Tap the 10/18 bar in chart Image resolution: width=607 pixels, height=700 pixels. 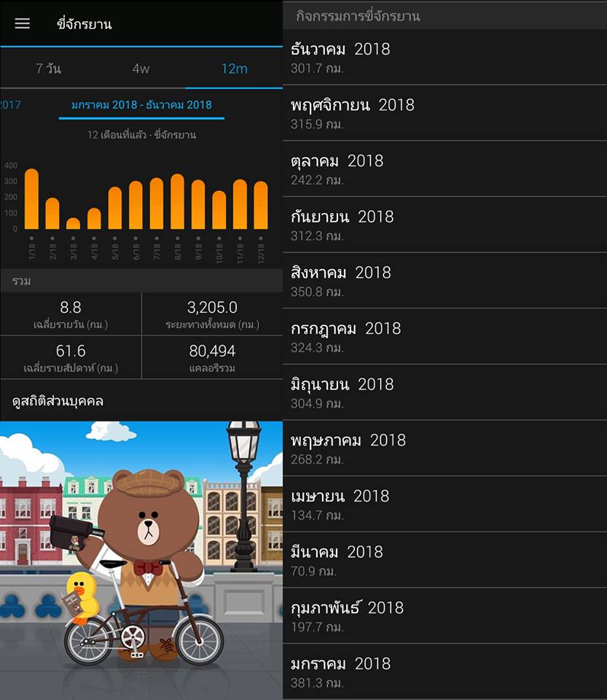coord(219,210)
